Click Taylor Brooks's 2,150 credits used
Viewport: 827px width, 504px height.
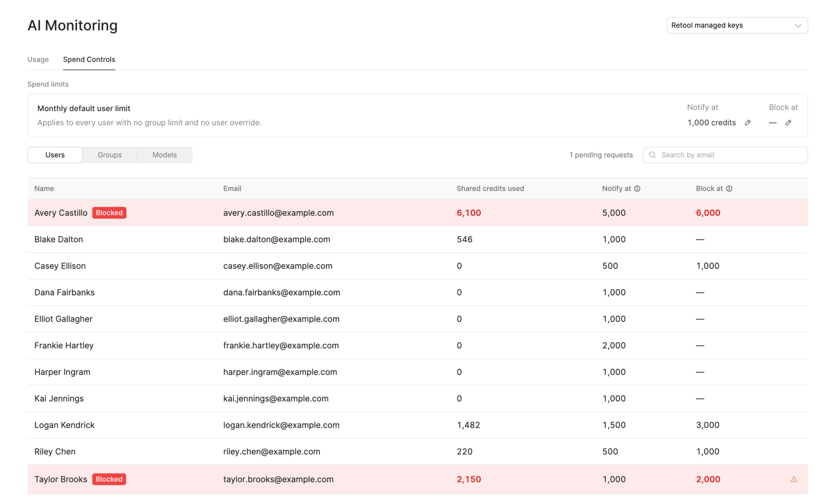point(469,479)
